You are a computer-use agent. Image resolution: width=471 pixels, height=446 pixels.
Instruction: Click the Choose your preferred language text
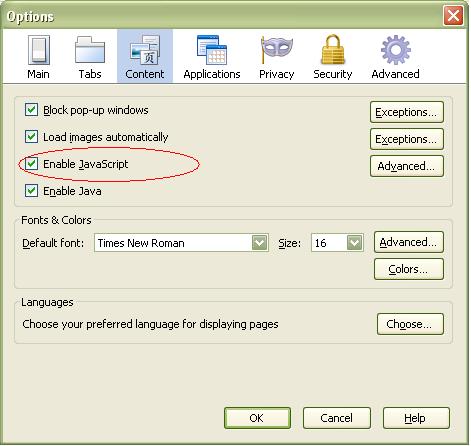(x=150, y=324)
